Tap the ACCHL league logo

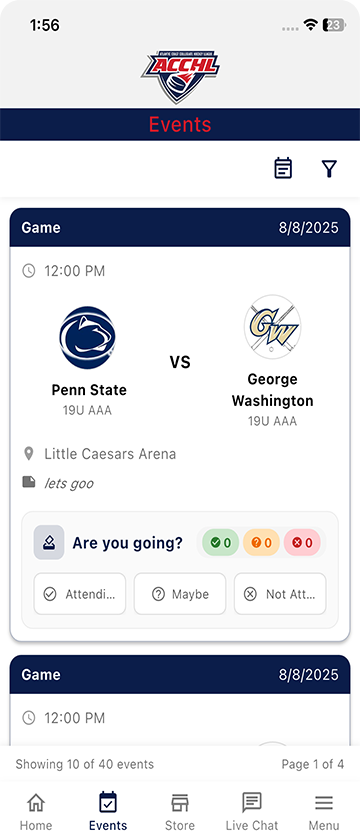coord(180,77)
